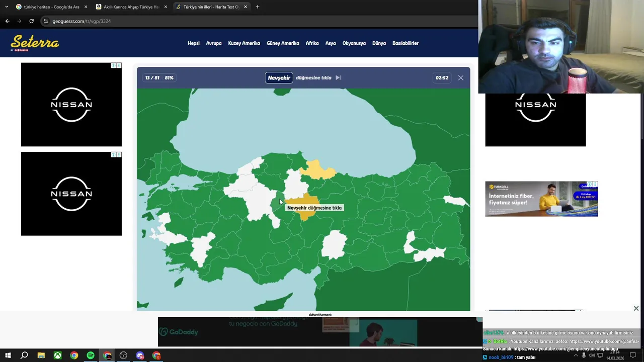Skip the current question with skip icon
644x362 pixels.
tap(338, 77)
